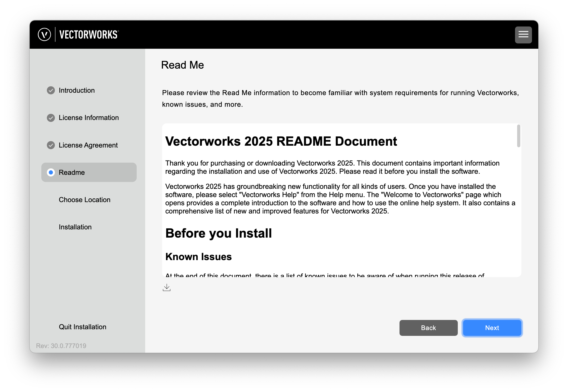Image resolution: width=568 pixels, height=392 pixels.
Task: Go to the Introduction step
Action: [77, 90]
